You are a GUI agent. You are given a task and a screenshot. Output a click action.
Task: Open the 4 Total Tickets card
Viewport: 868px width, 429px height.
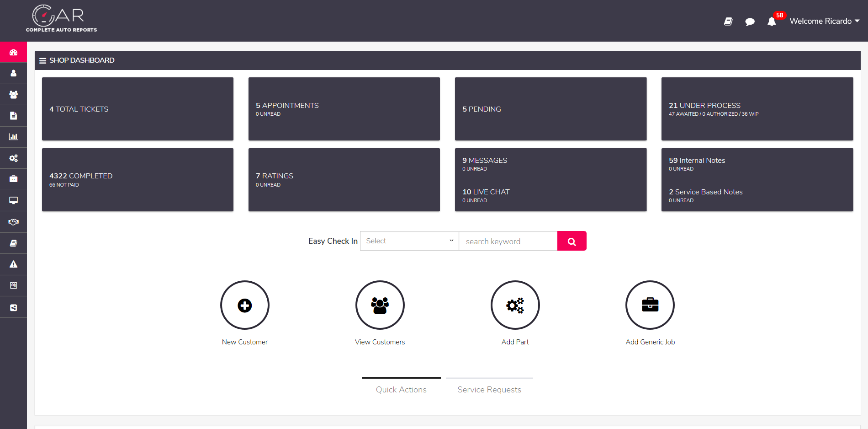point(138,109)
